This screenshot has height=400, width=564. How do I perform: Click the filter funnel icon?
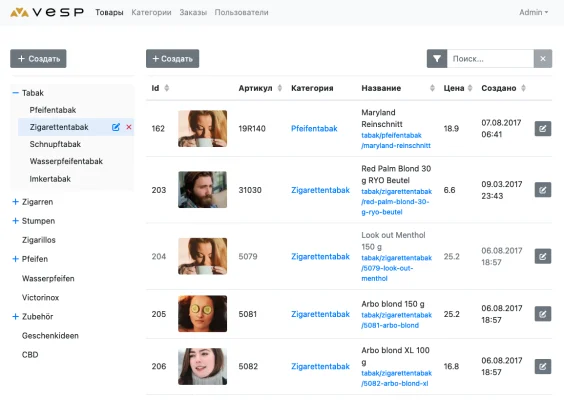(437, 59)
